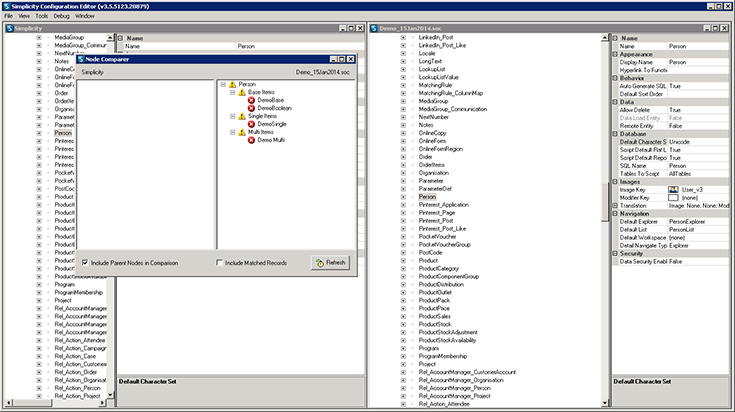
Task: Collapse the Appearance property category
Action: pyautogui.click(x=615, y=54)
